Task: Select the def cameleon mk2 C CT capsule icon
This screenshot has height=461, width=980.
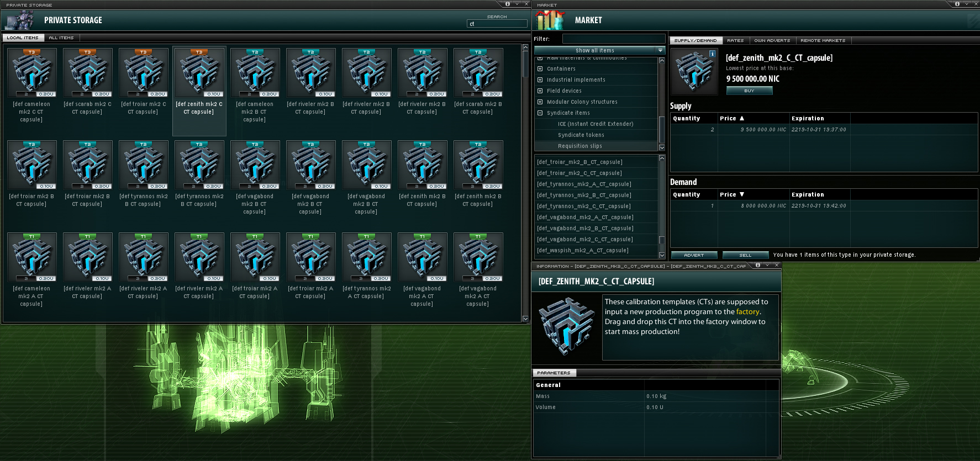Action: (32, 72)
